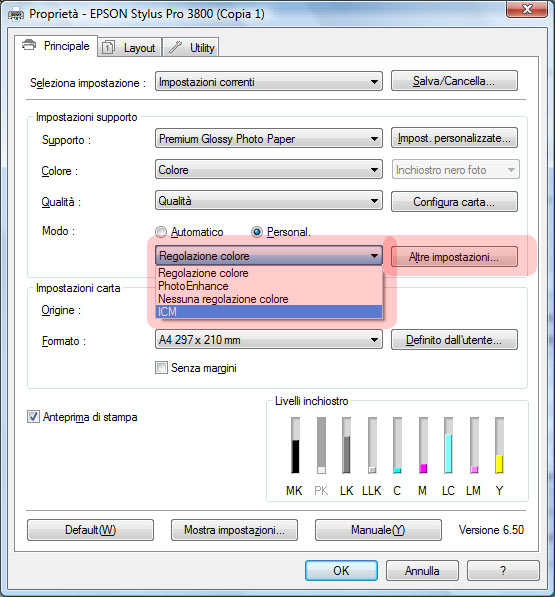
Task: Click the Utility wrench icon
Action: pyautogui.click(x=175, y=47)
